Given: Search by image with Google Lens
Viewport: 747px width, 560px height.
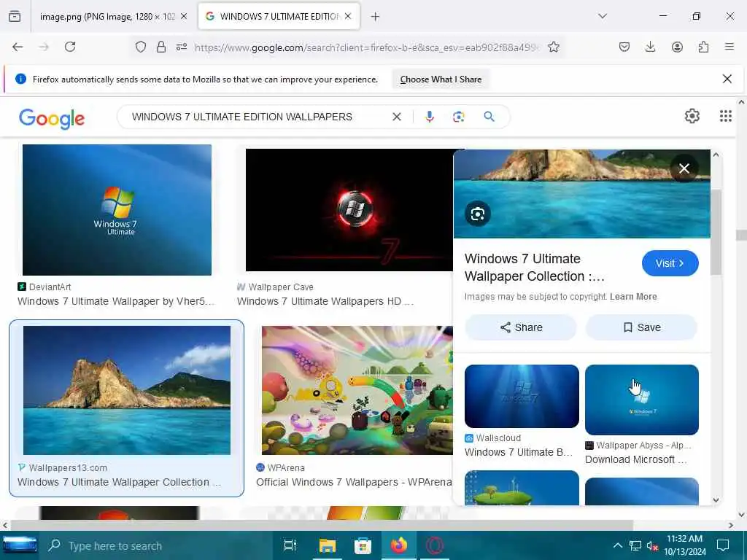Looking at the screenshot, I should (458, 117).
